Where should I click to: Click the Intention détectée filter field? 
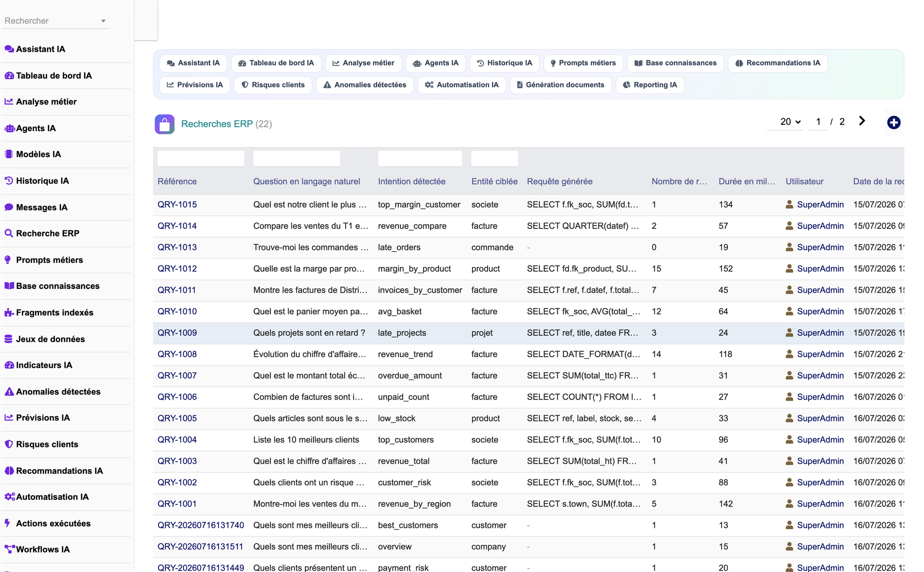point(420,159)
